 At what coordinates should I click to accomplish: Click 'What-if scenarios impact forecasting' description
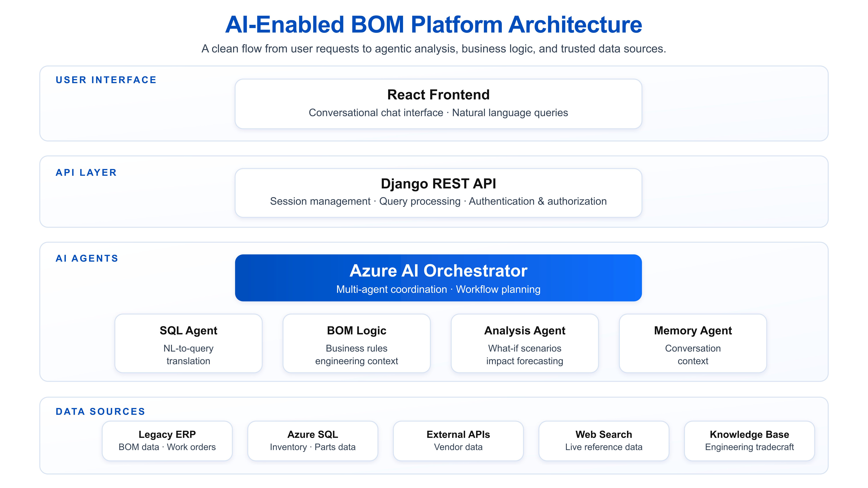pyautogui.click(x=525, y=355)
